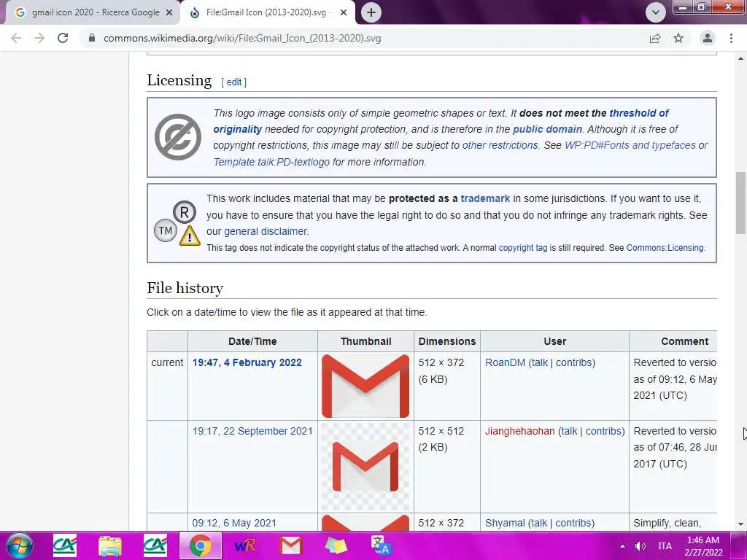Open the Windows Start menu orb

pyautogui.click(x=20, y=545)
